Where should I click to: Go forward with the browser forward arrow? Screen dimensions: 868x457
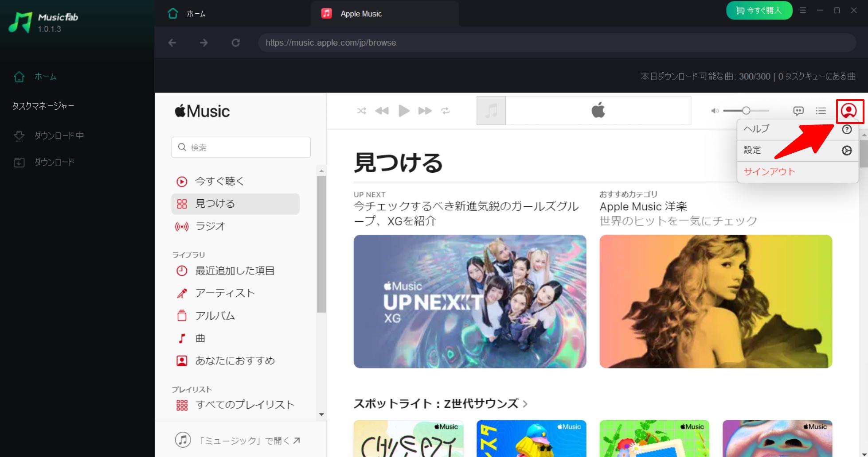[204, 43]
